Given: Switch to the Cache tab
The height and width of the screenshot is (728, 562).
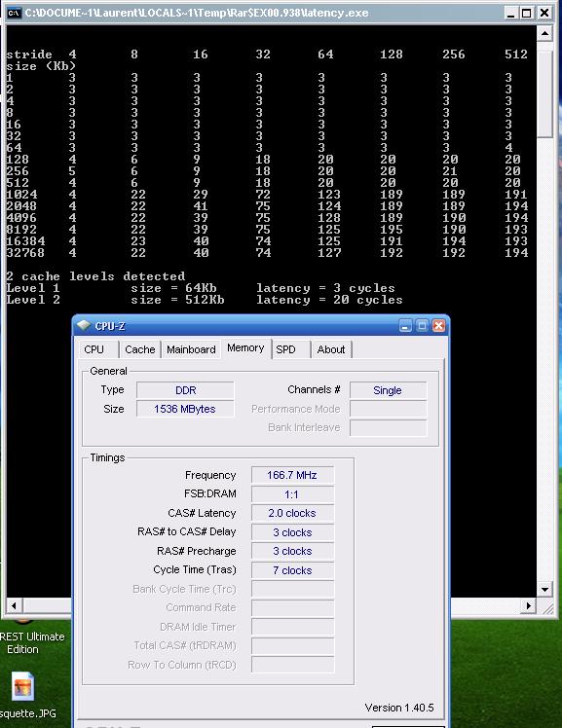Looking at the screenshot, I should coord(140,349).
